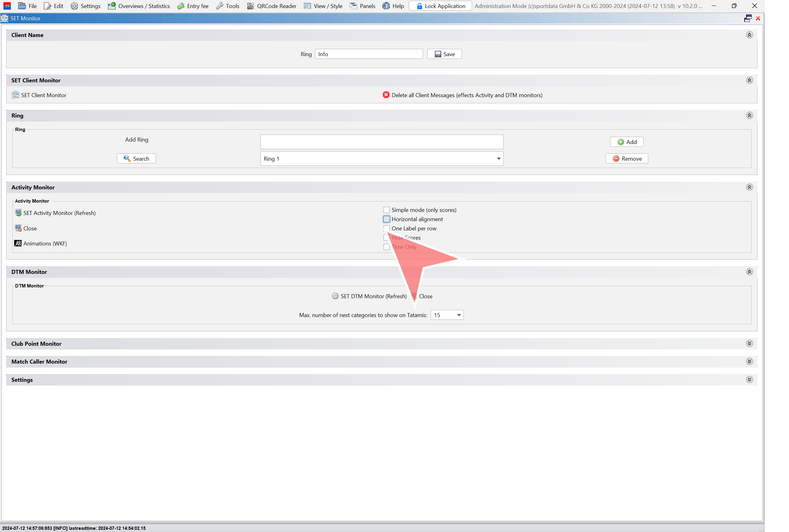
Task: Click the SET Activity Monitor icon
Action: point(18,213)
